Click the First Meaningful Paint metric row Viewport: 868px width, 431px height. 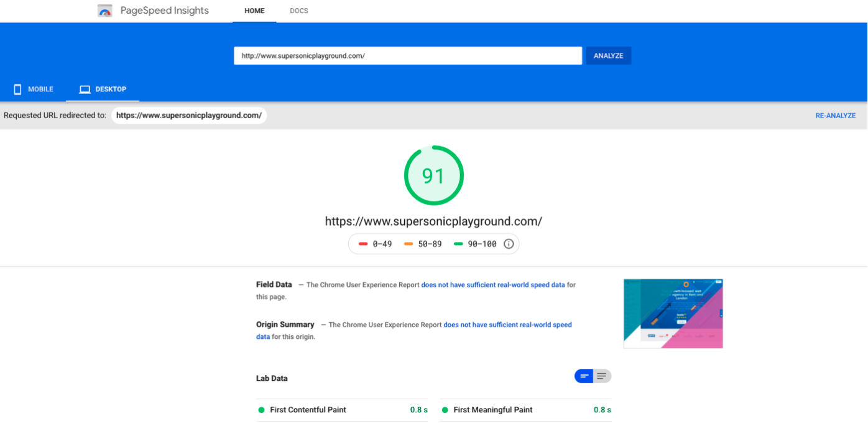tap(526, 410)
